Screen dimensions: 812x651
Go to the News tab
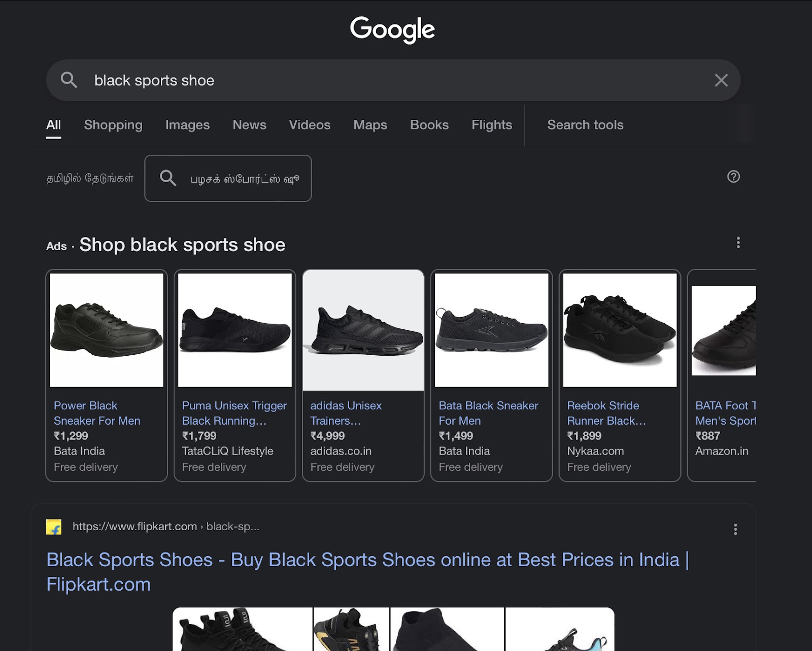coord(249,125)
